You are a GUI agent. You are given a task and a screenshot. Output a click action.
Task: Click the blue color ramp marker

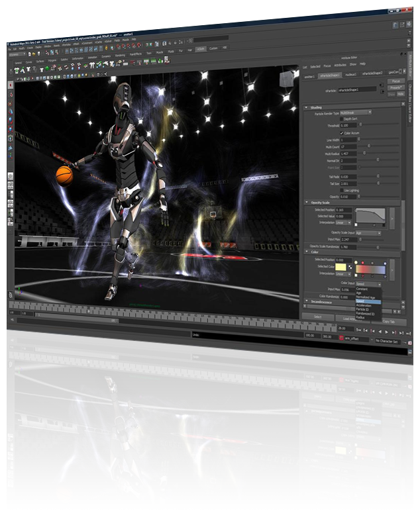385,263
